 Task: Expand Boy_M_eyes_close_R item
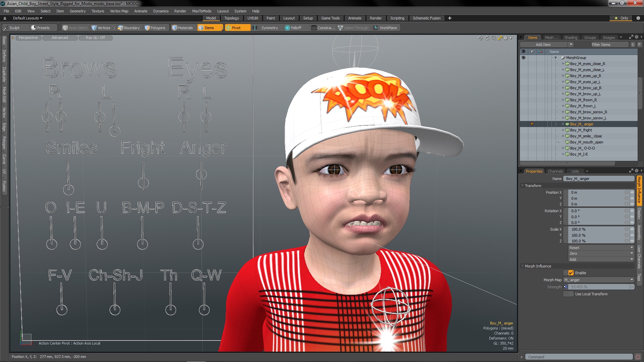563,64
